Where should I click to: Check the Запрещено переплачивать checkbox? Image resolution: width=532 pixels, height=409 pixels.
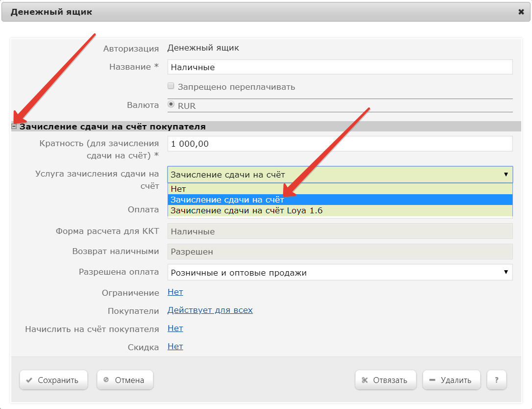(x=171, y=86)
